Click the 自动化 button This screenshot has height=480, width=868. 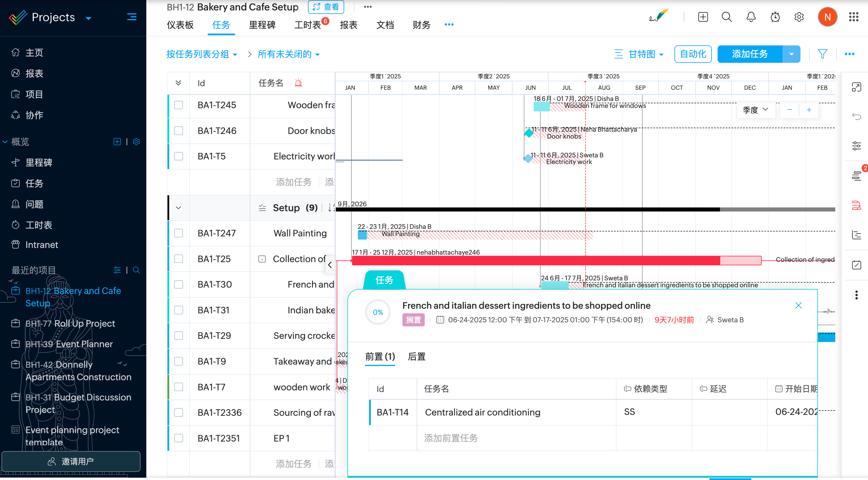(693, 54)
